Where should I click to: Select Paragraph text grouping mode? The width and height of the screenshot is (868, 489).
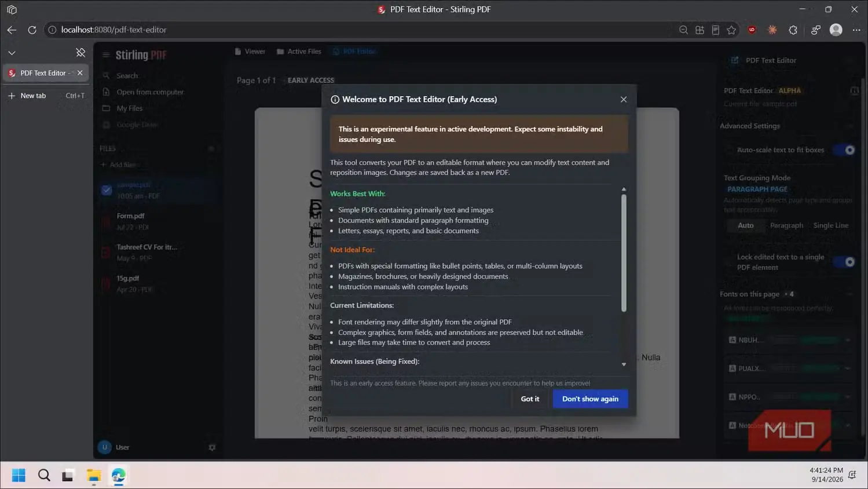pos(786,225)
